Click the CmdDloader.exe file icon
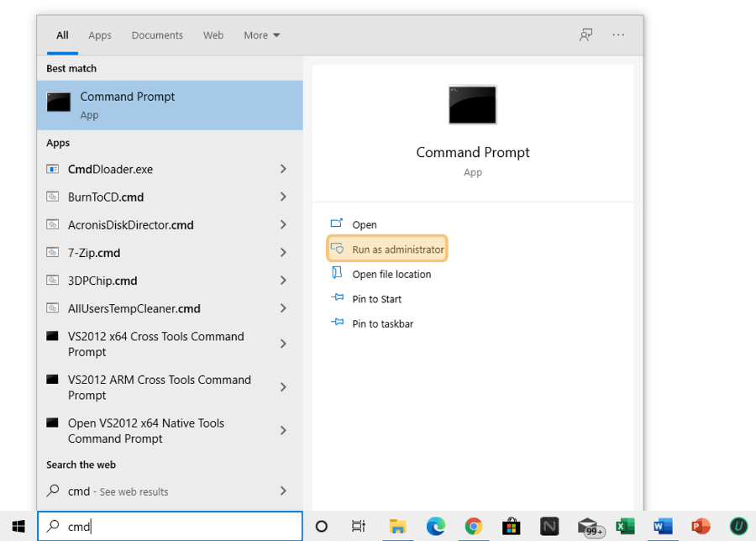This screenshot has width=756, height=541. [53, 169]
